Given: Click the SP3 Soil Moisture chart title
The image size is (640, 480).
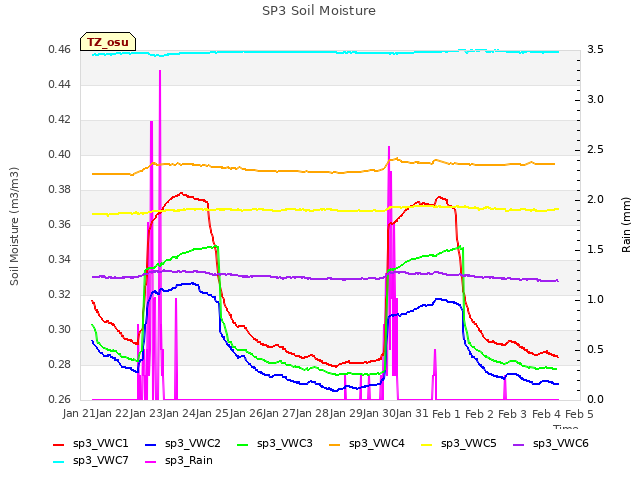Looking at the screenshot, I should pyautogui.click(x=319, y=11).
